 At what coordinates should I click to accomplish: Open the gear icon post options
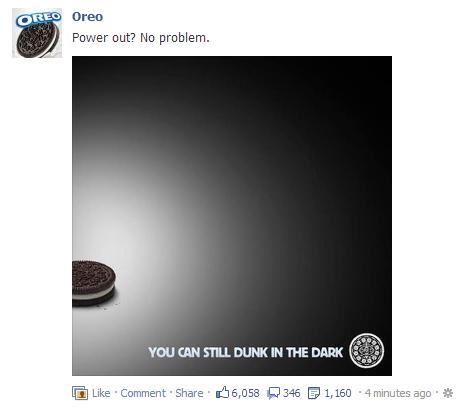(448, 393)
